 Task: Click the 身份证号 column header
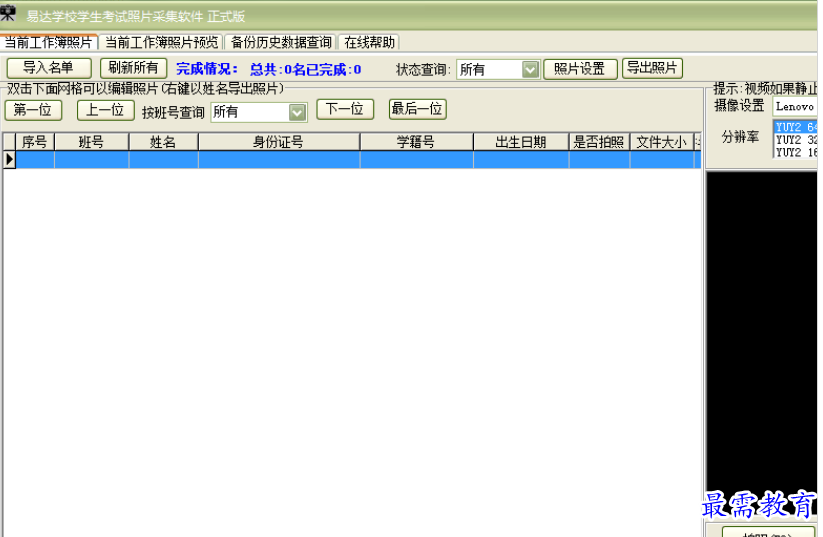(x=279, y=142)
